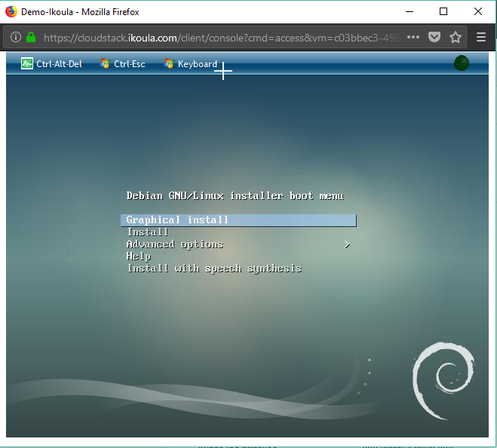This screenshot has width=497, height=448.
Task: Expand Advanced options submenu arrow
Action: pyautogui.click(x=348, y=244)
